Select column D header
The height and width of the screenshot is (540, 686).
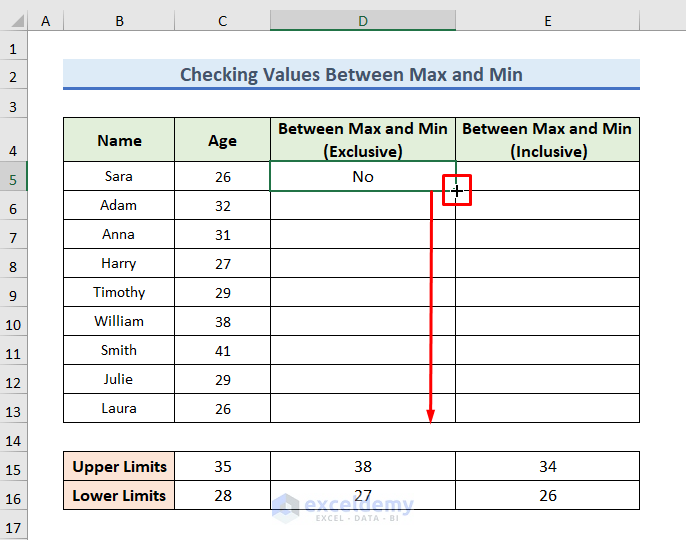[x=363, y=21]
